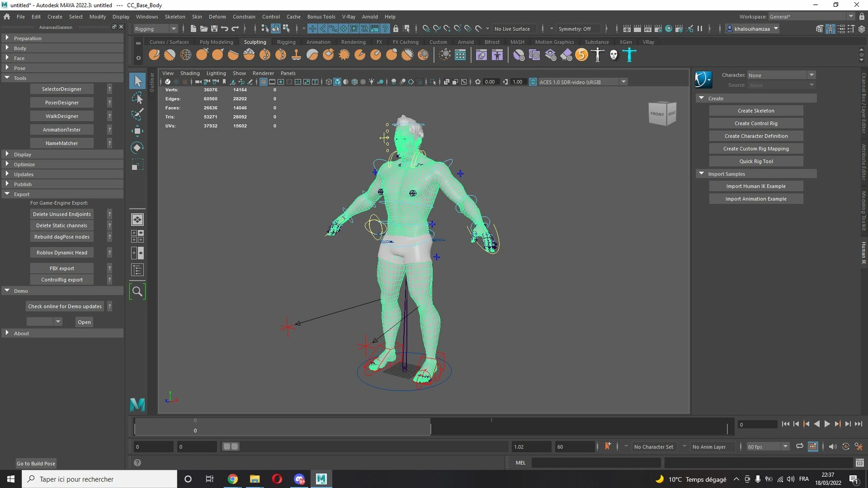868x488 pixels.
Task: Open Workspace General dropdown
Action: (x=812, y=16)
